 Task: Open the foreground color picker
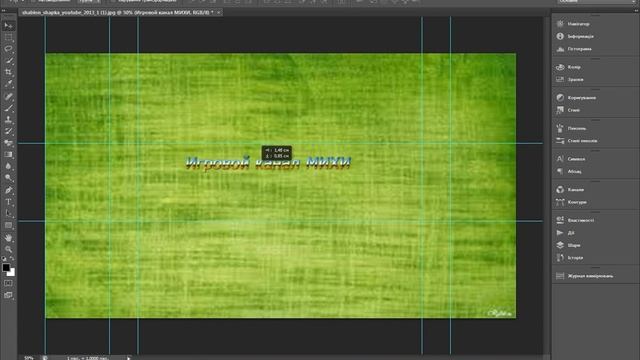(5, 267)
